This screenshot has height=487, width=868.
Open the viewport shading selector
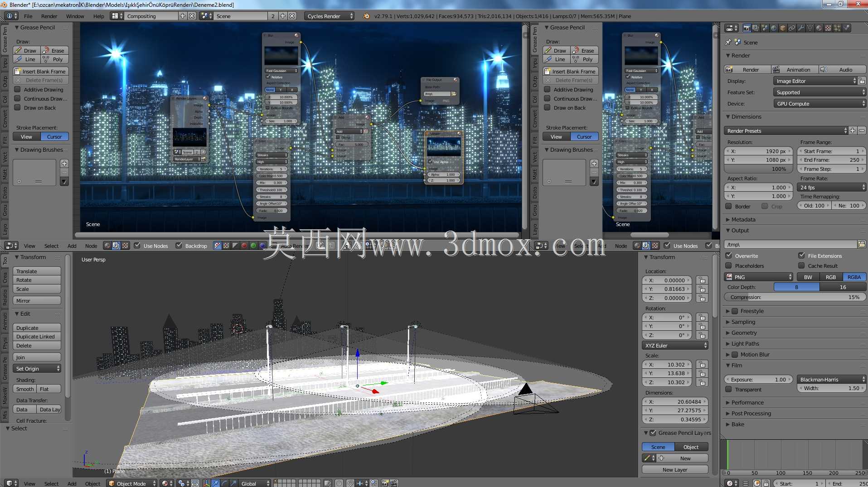[166, 483]
